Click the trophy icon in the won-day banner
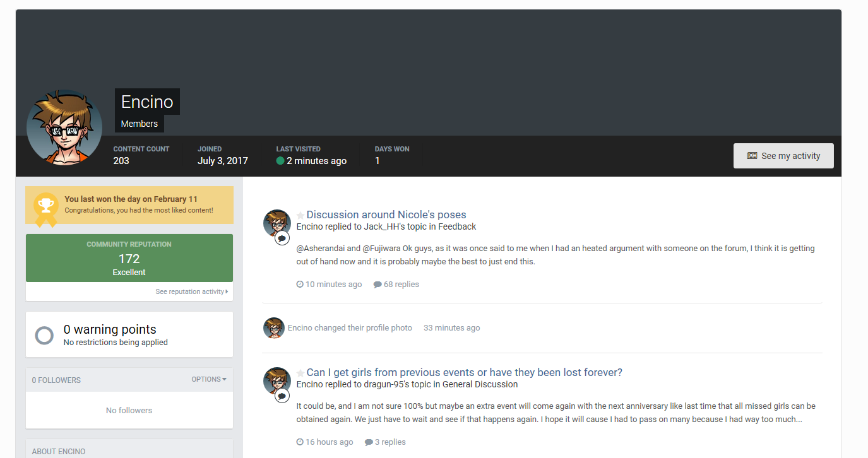 (45, 205)
